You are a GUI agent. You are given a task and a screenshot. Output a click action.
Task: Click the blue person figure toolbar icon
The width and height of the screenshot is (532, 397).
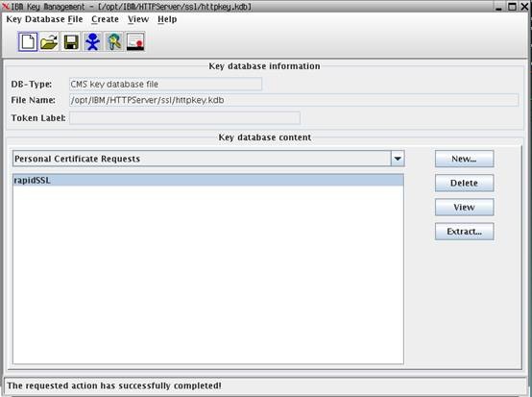[92, 41]
